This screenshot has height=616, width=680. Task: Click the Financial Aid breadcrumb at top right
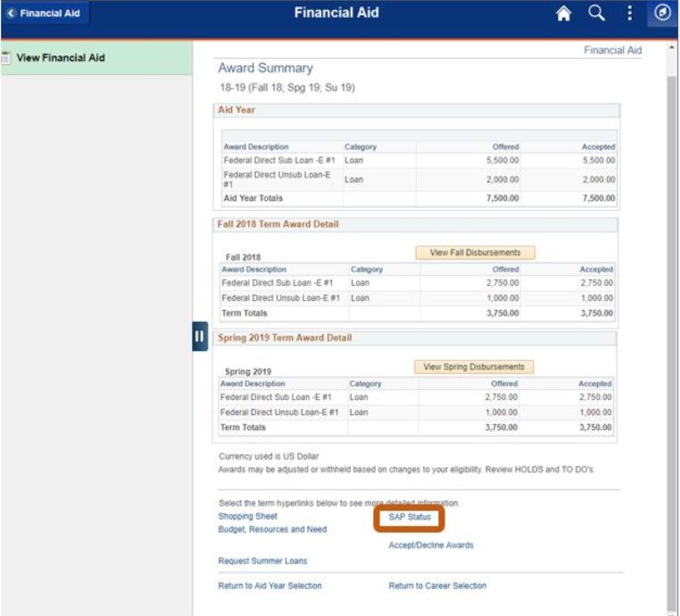point(612,50)
